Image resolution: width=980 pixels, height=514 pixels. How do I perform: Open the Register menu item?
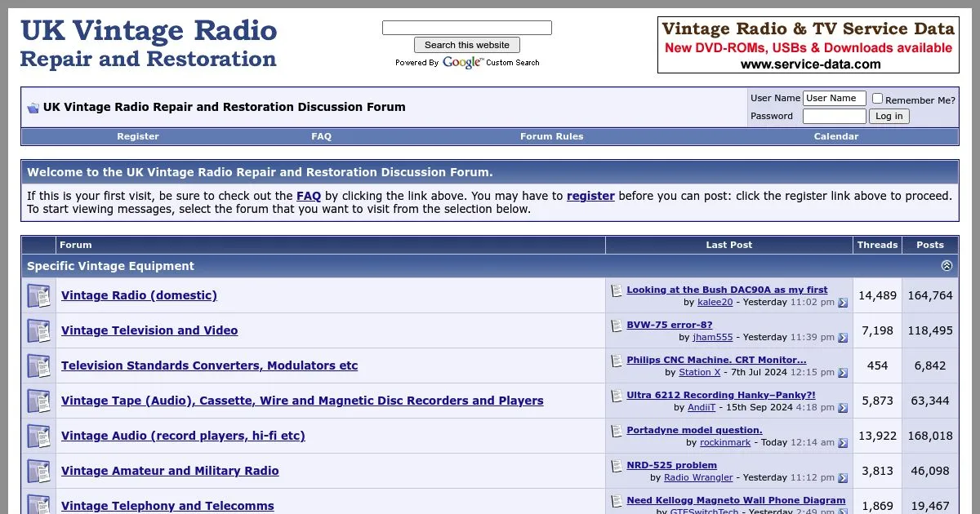pyautogui.click(x=138, y=136)
